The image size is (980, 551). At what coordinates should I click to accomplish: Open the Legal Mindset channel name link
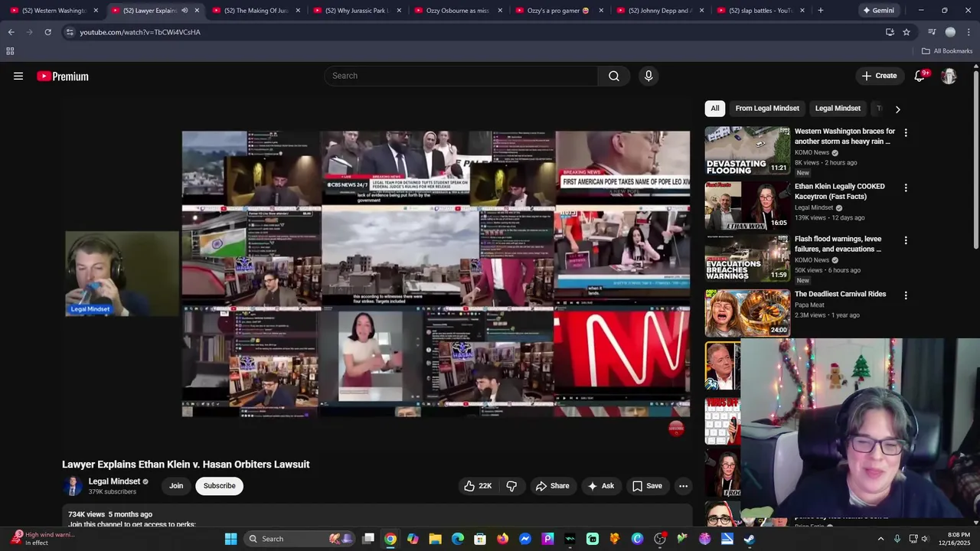pos(114,481)
